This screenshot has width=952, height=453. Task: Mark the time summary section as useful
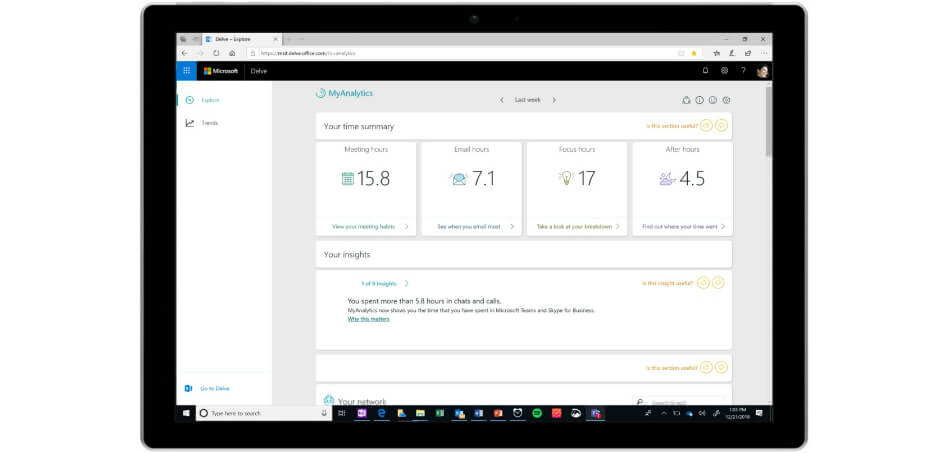(x=705, y=126)
